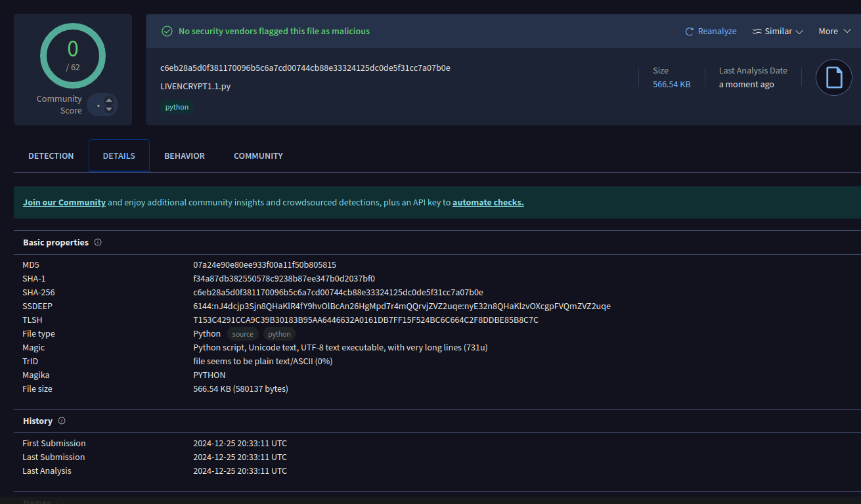
Task: Click the Reanalyze refresh icon
Action: [x=690, y=31]
